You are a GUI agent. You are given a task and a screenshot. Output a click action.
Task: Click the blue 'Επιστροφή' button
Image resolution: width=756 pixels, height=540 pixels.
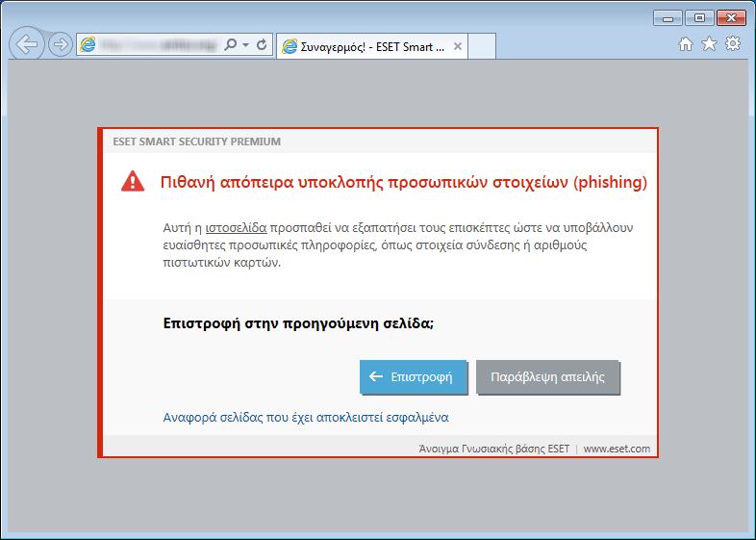[414, 377]
